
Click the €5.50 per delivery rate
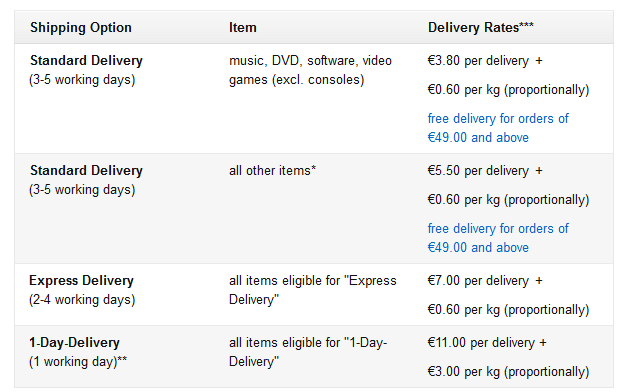[485, 171]
